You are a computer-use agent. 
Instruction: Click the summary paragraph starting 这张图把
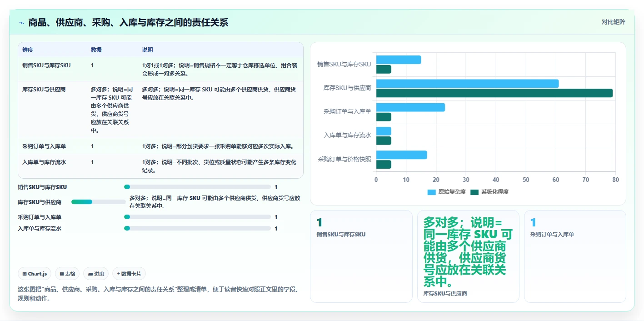click(158, 294)
